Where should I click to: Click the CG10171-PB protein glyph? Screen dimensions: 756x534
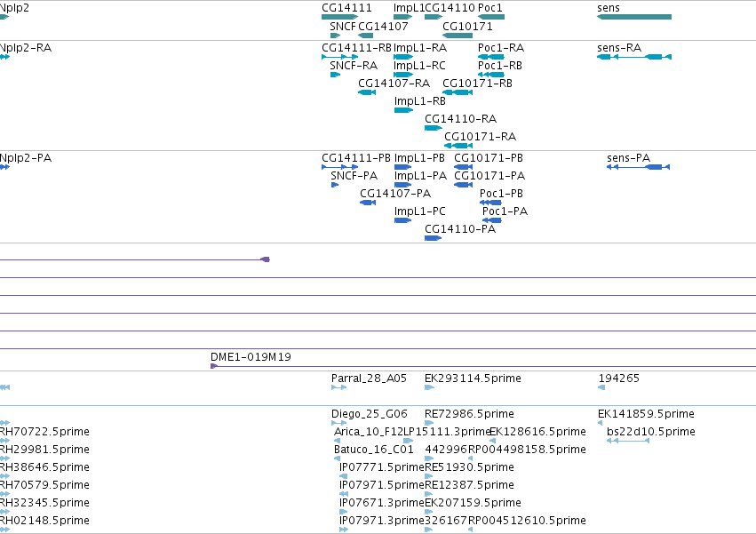[464, 167]
